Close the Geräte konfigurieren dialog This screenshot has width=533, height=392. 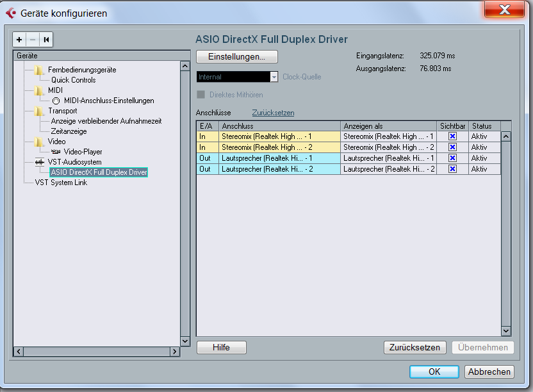coord(504,9)
